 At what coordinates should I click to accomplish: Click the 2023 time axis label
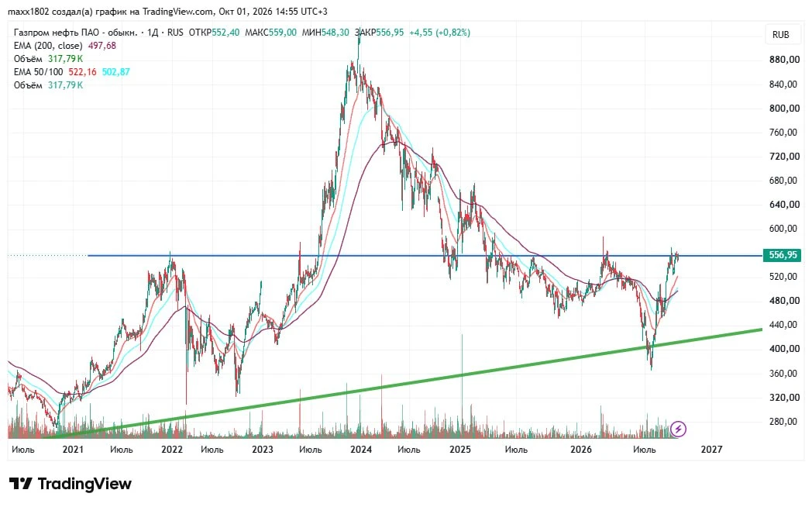(x=263, y=450)
